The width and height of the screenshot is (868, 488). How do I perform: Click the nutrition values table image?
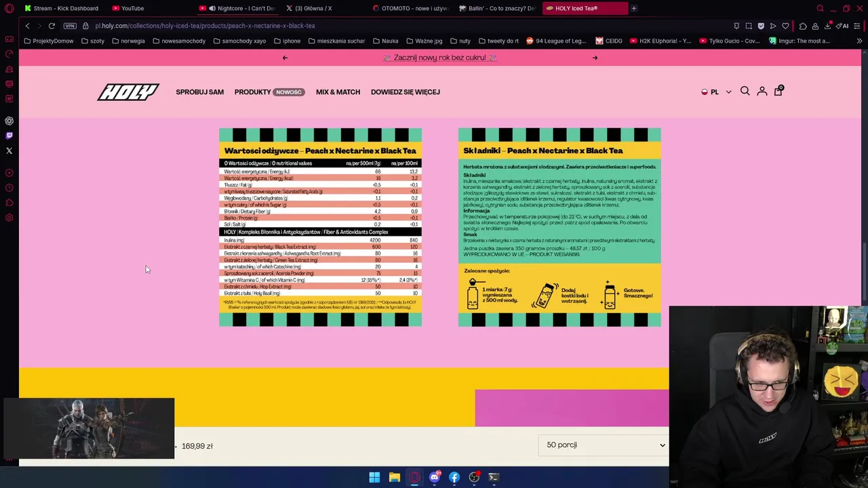click(320, 227)
